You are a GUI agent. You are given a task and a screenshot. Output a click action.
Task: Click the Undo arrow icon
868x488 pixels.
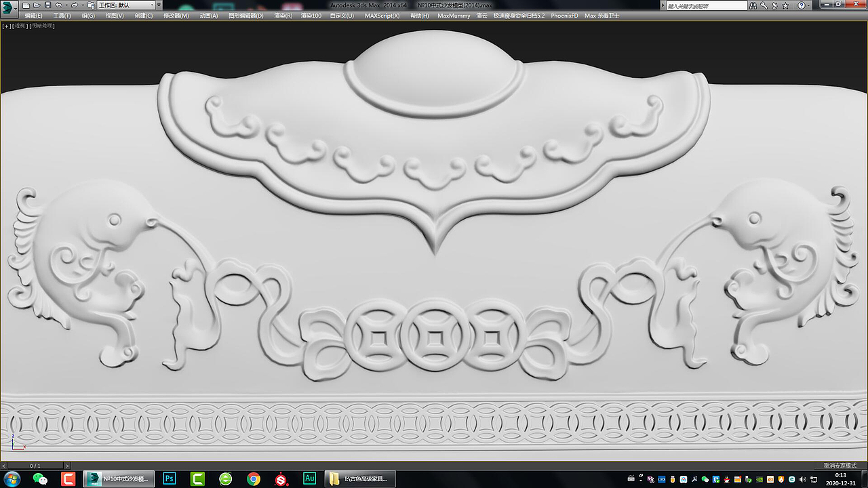(x=58, y=5)
